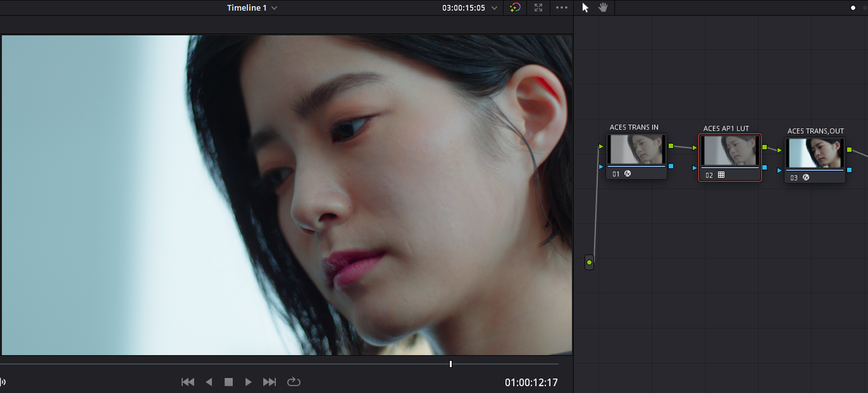
Task: Click the white dot in node editor header
Action: pyautogui.click(x=853, y=8)
